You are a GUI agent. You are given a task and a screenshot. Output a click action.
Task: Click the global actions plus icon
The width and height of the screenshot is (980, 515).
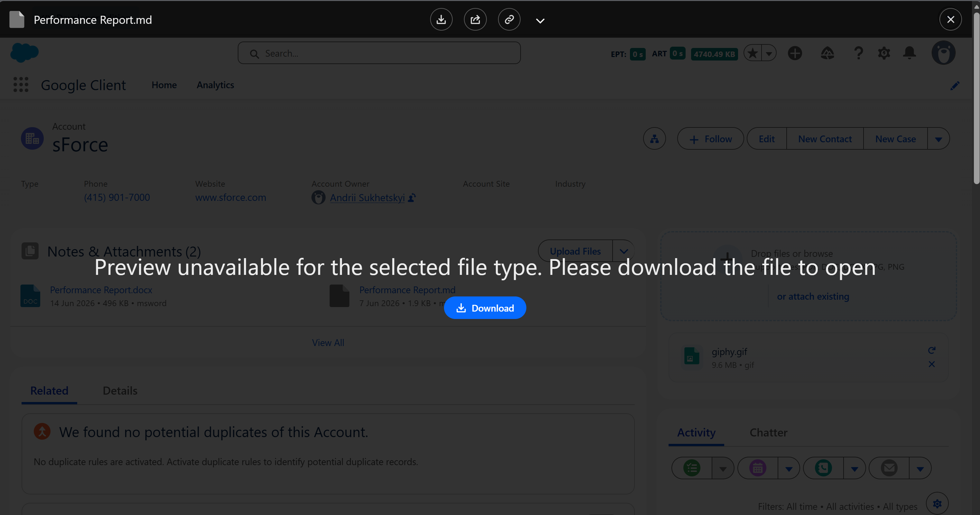tap(795, 53)
